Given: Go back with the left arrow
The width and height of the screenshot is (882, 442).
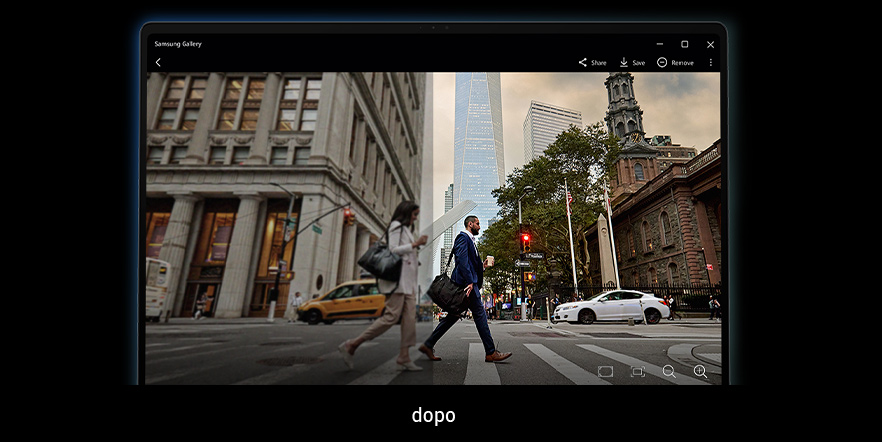Looking at the screenshot, I should [x=158, y=62].
